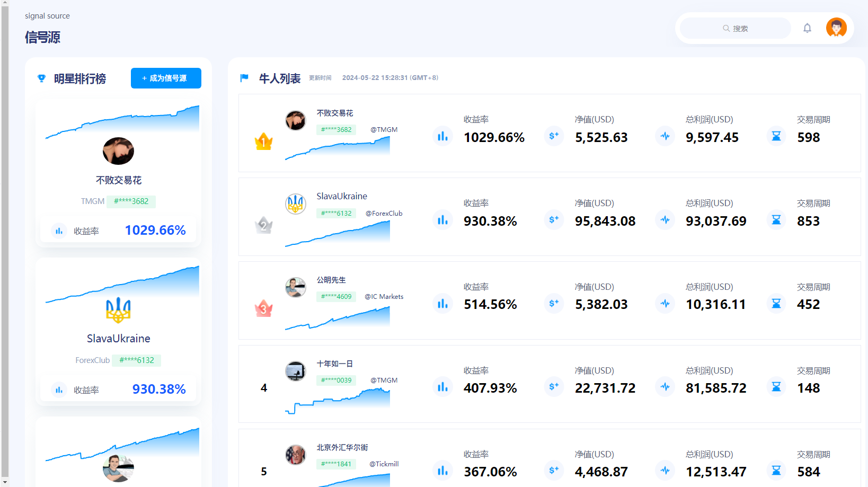Click SlavaUkraine's net value dollar icon
Viewport: 868px width, 487px height.
coord(554,219)
